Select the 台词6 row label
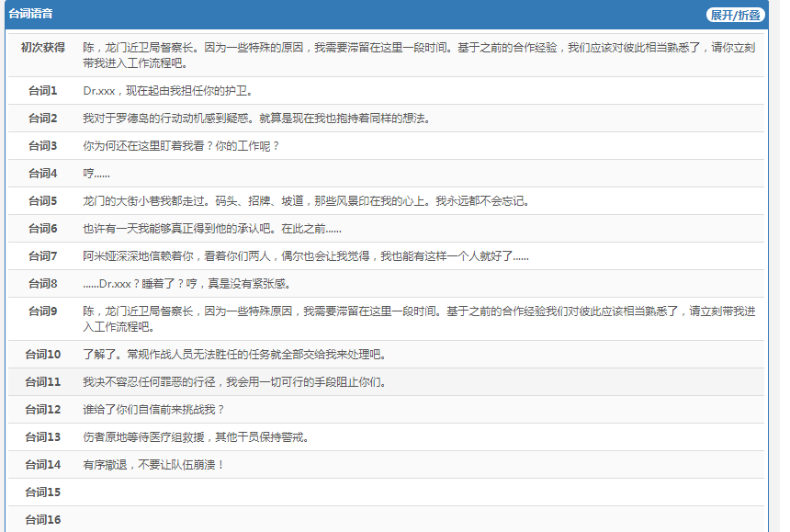Image resolution: width=790 pixels, height=532 pixels. (42, 229)
